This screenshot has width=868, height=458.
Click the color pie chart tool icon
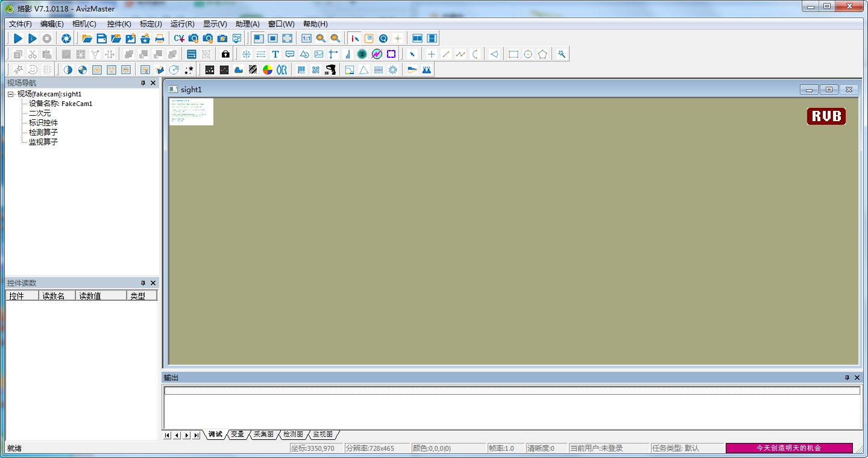(x=268, y=70)
